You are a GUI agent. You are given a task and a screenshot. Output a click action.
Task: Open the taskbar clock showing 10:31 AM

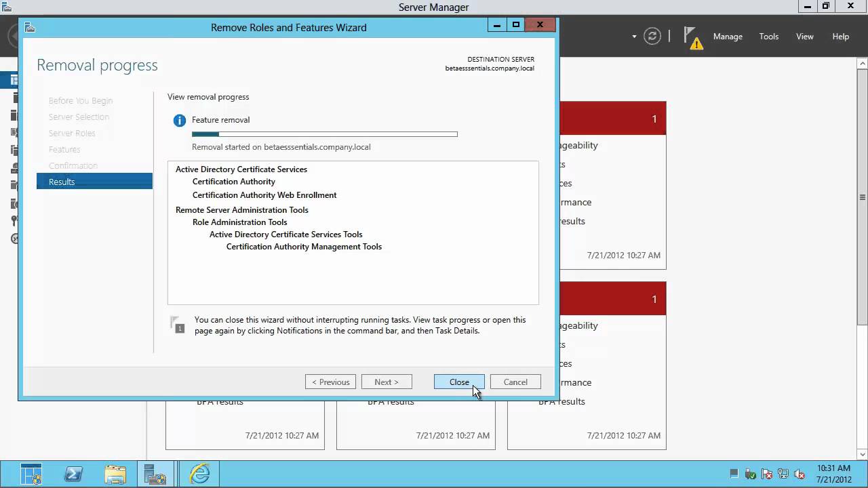pos(833,474)
